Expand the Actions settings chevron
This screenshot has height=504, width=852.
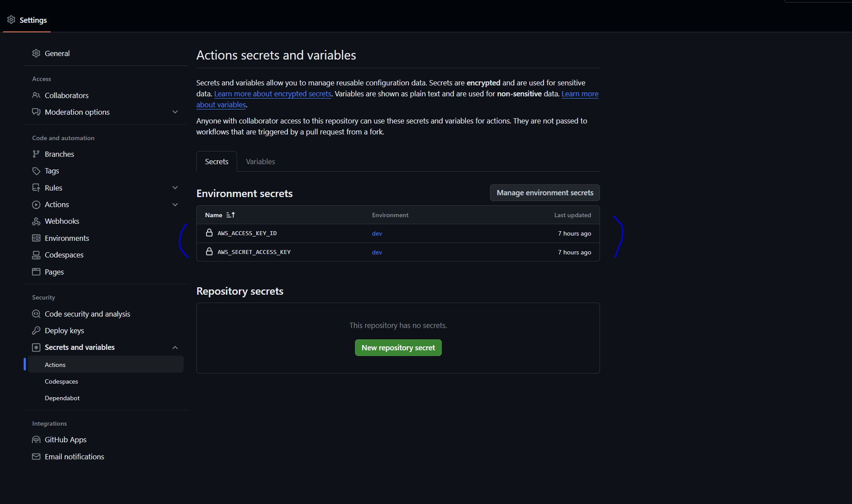pyautogui.click(x=175, y=204)
